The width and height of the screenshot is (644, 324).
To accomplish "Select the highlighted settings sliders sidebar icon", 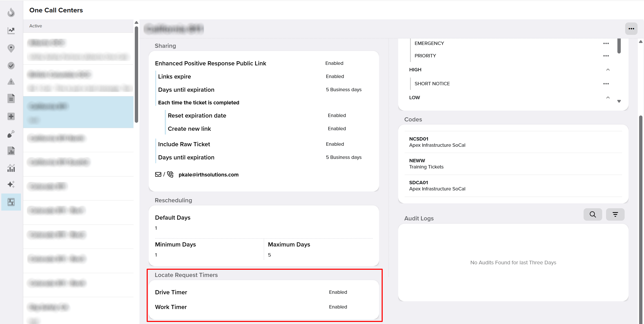I will pyautogui.click(x=11, y=202).
